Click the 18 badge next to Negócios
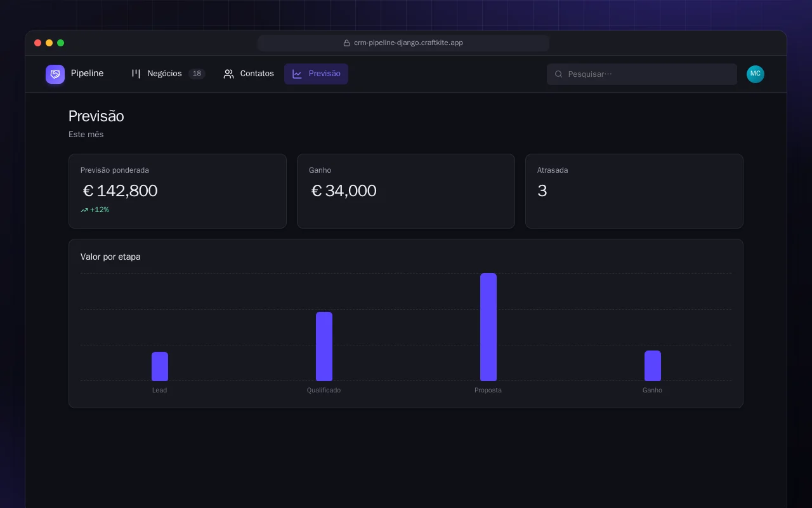This screenshot has height=508, width=812. (x=197, y=74)
